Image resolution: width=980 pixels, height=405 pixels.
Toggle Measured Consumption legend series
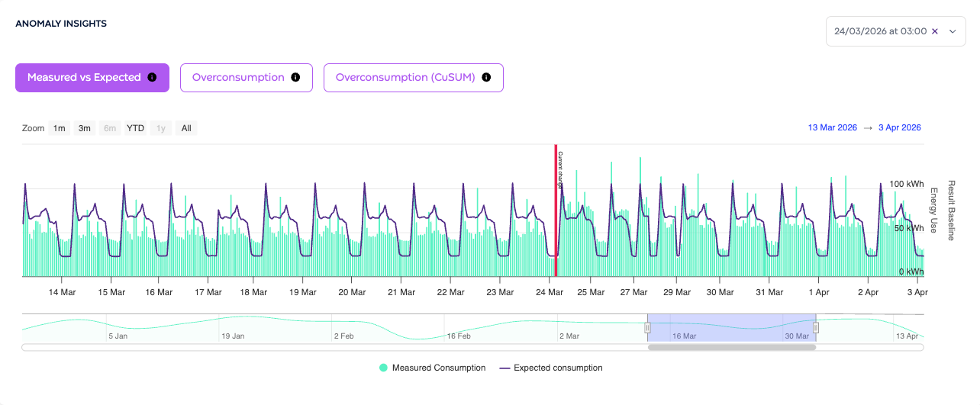(432, 368)
